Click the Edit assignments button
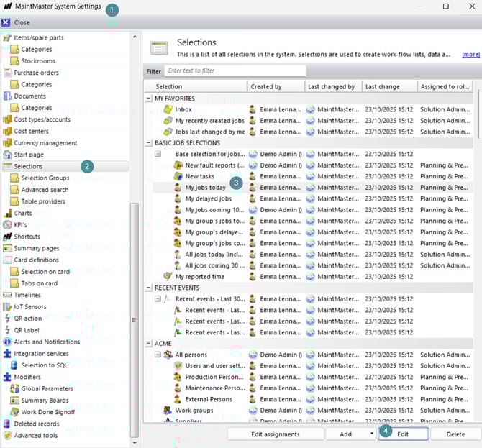The image size is (482, 448). [274, 434]
